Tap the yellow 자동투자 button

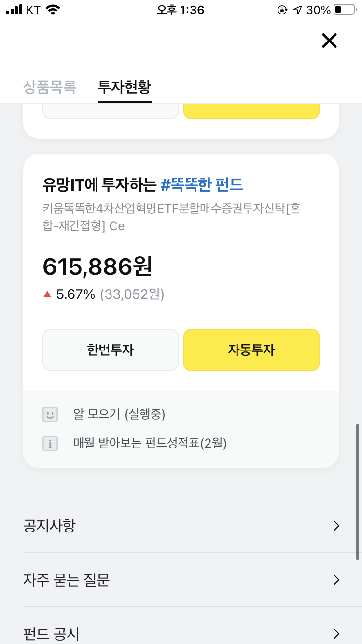(251, 350)
